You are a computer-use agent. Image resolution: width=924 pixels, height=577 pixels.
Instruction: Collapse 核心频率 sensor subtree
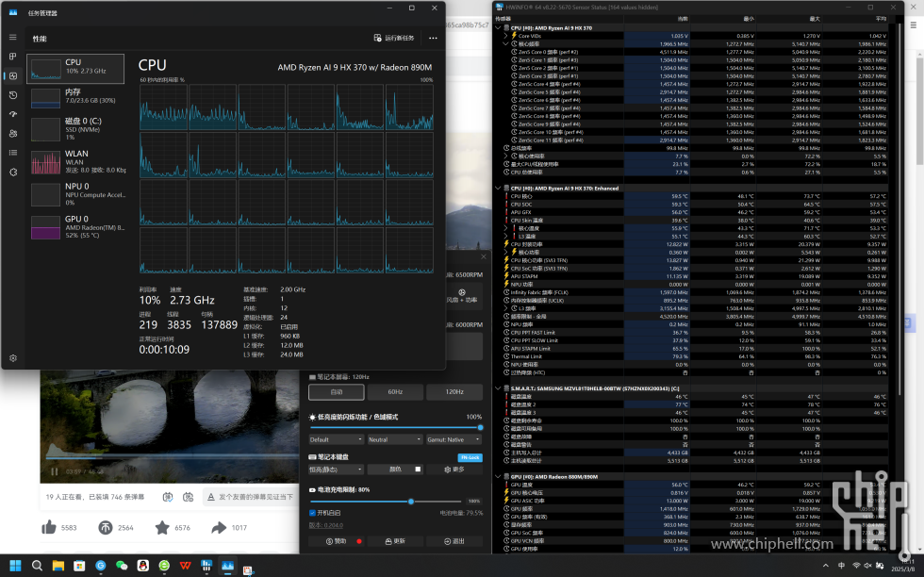(505, 43)
